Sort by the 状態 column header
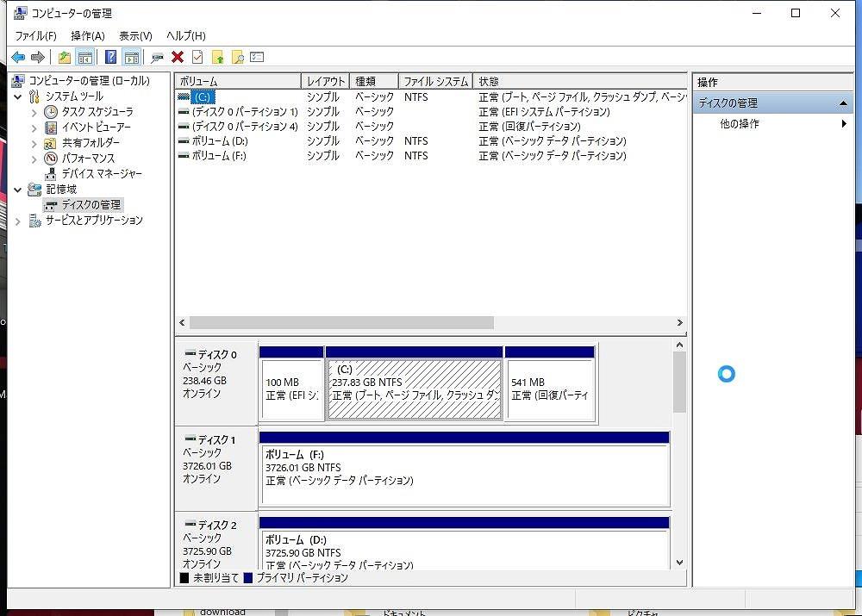This screenshot has width=862, height=616. [x=580, y=81]
